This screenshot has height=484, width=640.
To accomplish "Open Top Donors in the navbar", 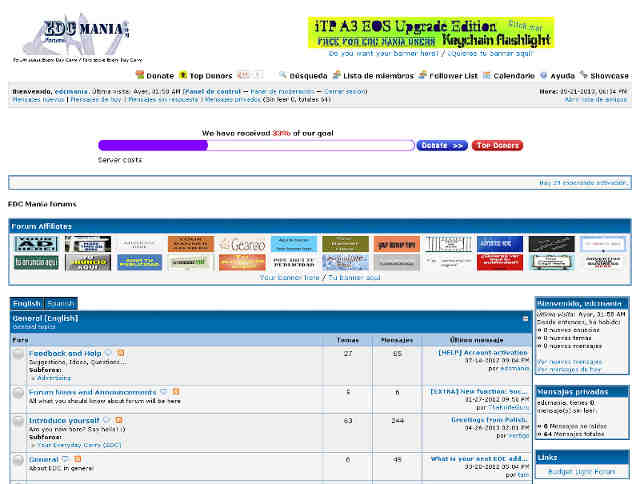I will (211, 75).
